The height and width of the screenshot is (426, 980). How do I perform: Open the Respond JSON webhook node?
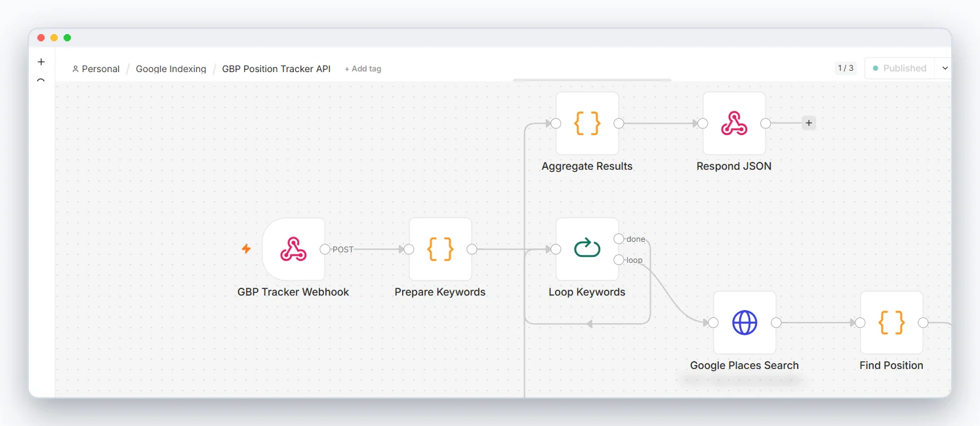[x=734, y=123]
